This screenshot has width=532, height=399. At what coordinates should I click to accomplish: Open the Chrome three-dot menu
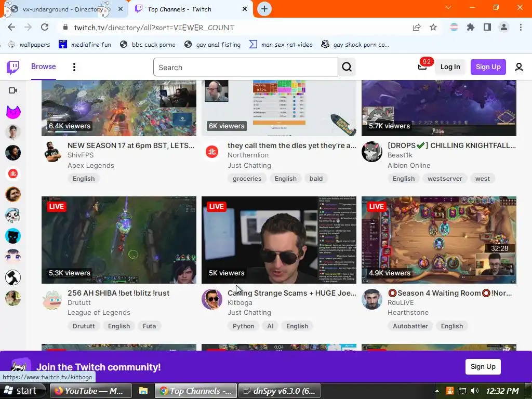pos(521,28)
